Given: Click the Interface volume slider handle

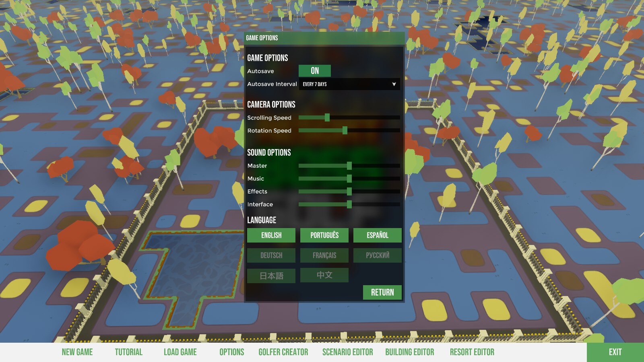Looking at the screenshot, I should click(x=349, y=204).
